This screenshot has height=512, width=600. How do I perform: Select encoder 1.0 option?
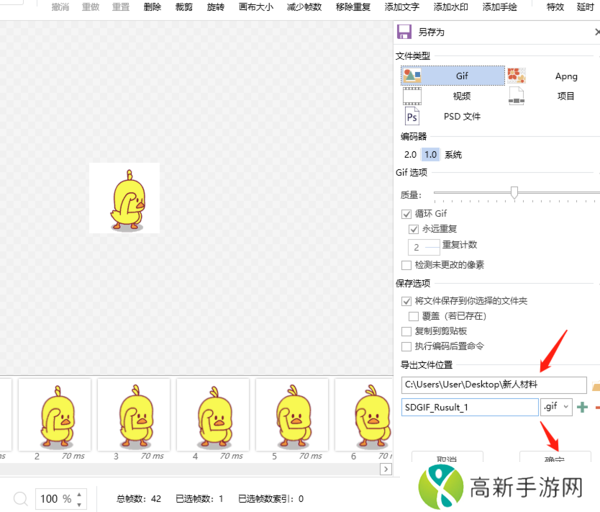pos(430,155)
